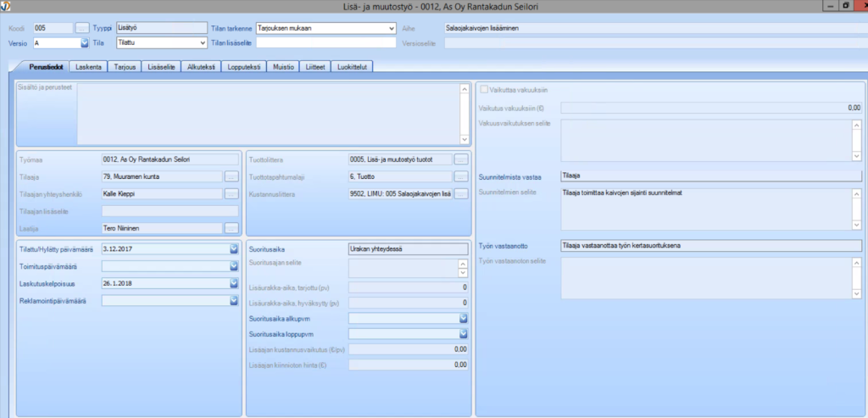Open the Tila dropdown showing Tilattu
Viewport: 868px width, 418px height.
click(x=202, y=42)
